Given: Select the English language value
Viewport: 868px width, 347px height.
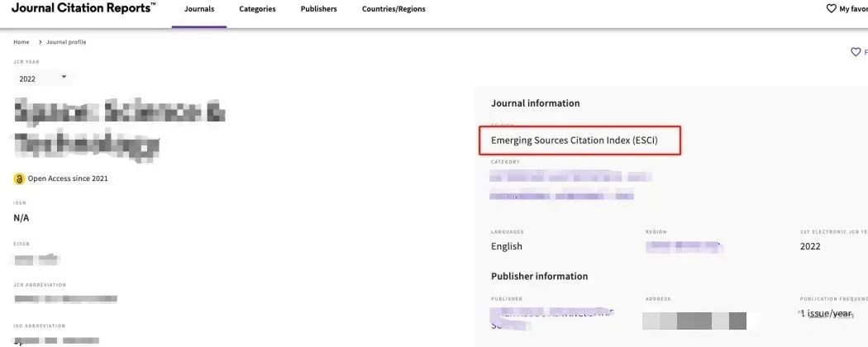Looking at the screenshot, I should pyautogui.click(x=507, y=246).
